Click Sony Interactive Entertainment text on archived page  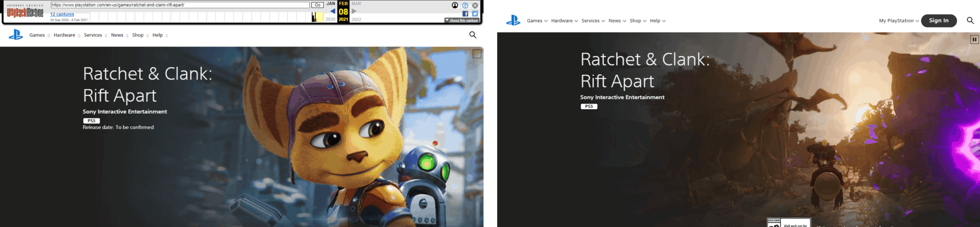[x=125, y=112]
